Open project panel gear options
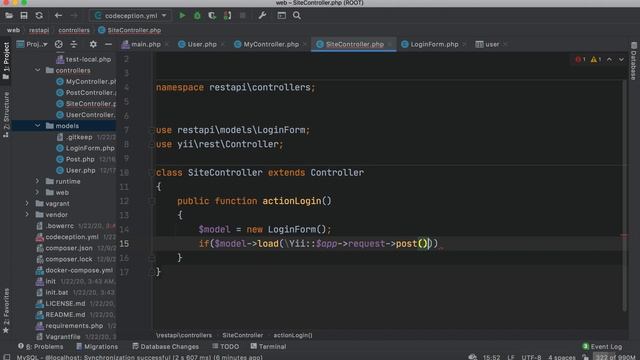This screenshot has width=640, height=360. [x=93, y=44]
